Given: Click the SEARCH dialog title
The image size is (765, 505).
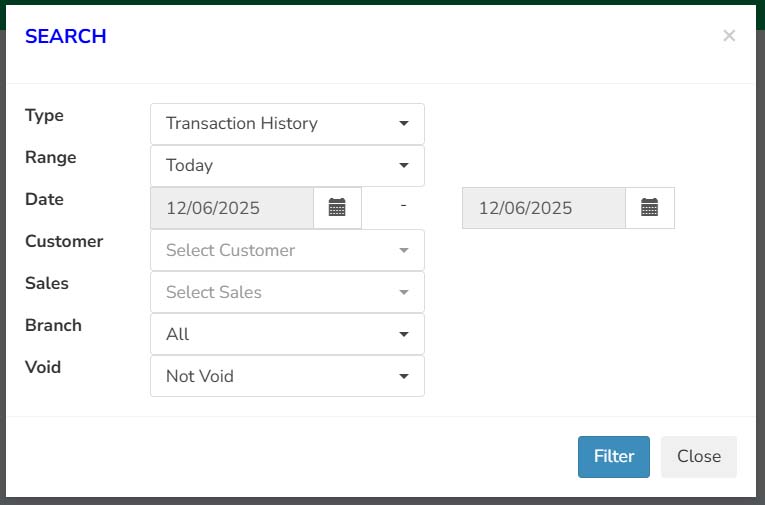Looking at the screenshot, I should click(x=65, y=36).
